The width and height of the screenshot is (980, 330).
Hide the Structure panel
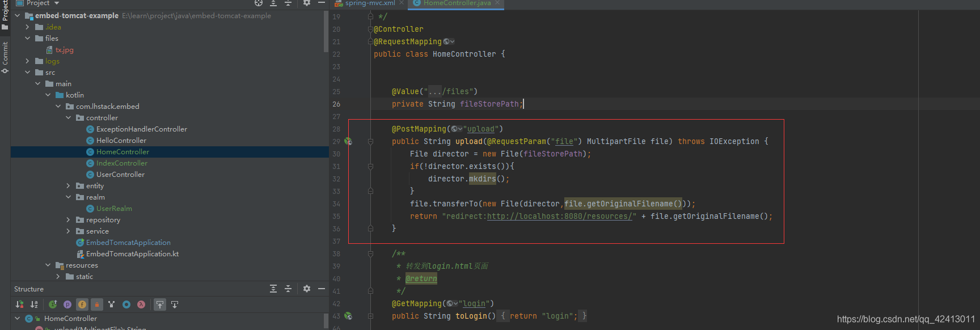click(x=322, y=289)
